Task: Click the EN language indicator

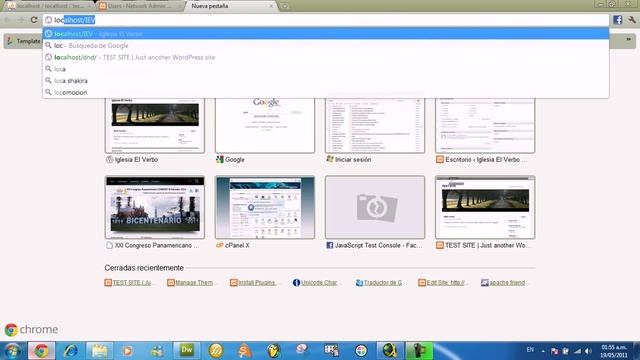Action: click(x=530, y=350)
